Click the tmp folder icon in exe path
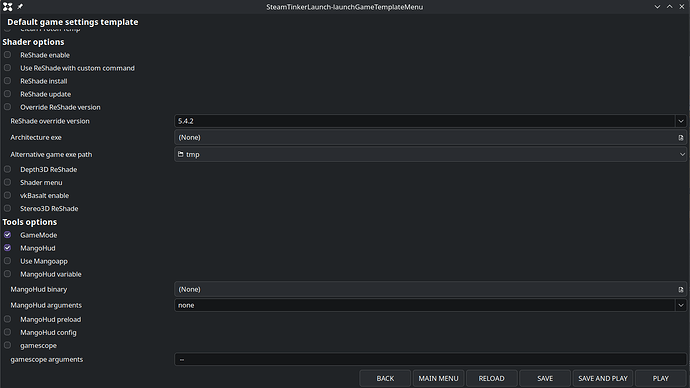 (x=180, y=154)
